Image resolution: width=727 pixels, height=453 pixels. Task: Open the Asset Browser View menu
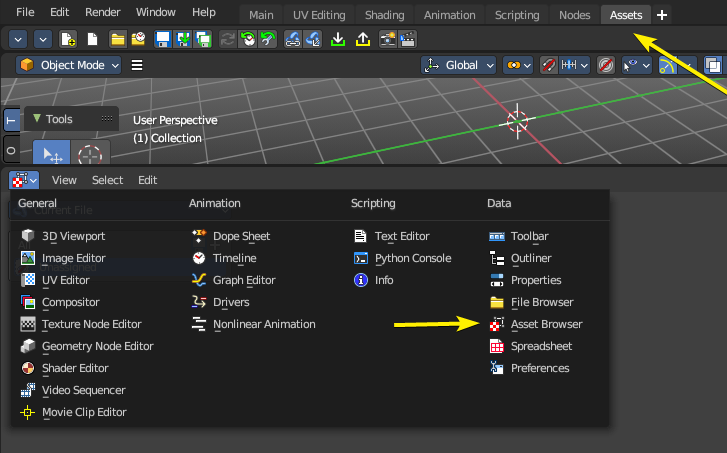pos(64,180)
